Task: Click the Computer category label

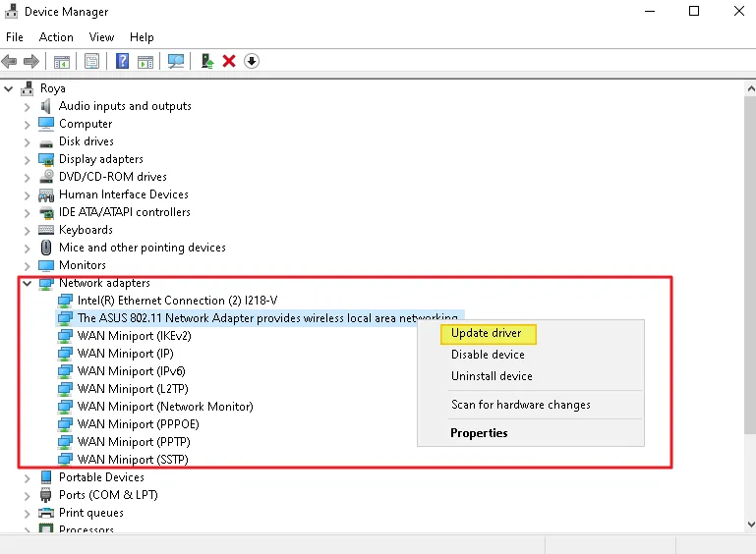Action: [86, 124]
